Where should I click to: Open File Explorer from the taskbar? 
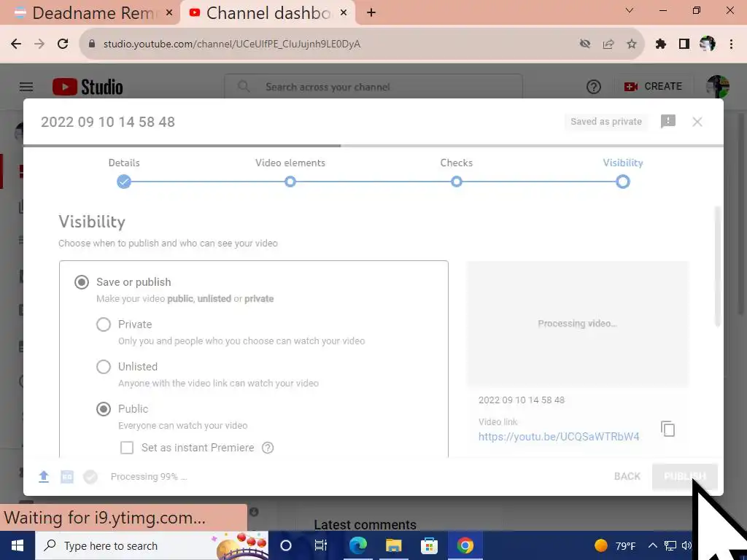[x=393, y=545]
